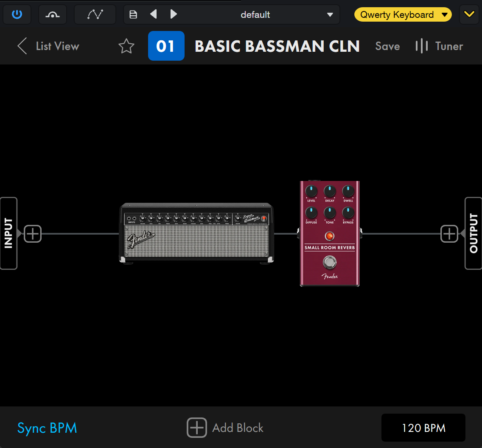Image resolution: width=482 pixels, height=448 pixels.
Task: Select the Fender Super Bassman amp
Action: (x=196, y=233)
